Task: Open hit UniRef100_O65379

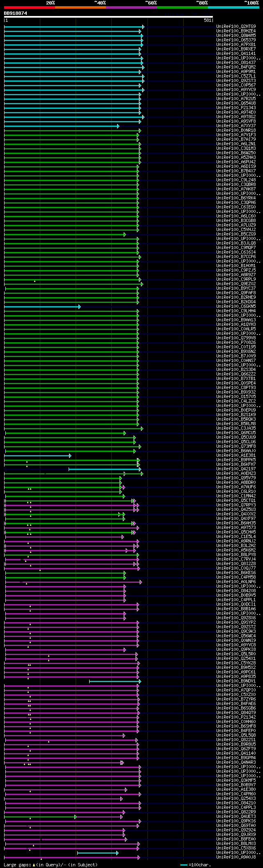Action: [236, 40]
